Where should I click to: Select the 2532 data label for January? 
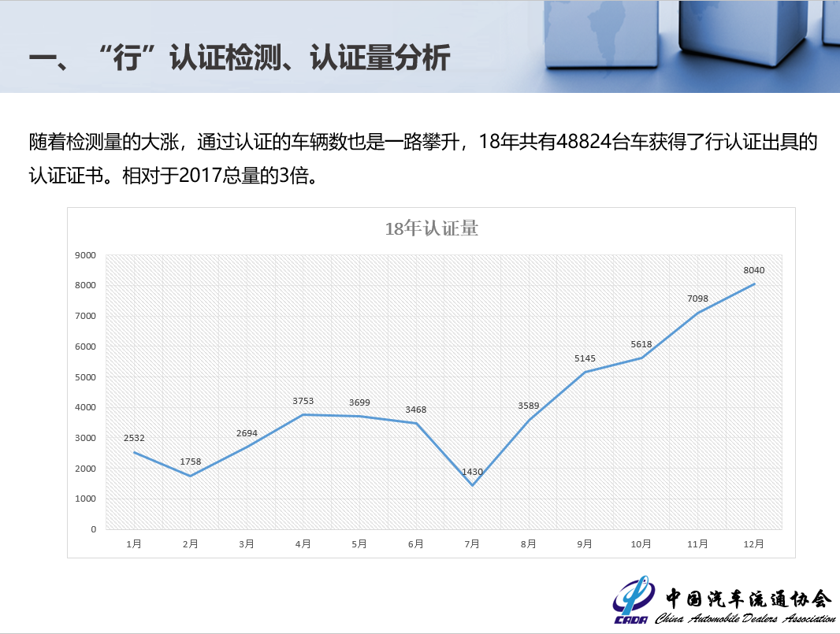pos(134,438)
